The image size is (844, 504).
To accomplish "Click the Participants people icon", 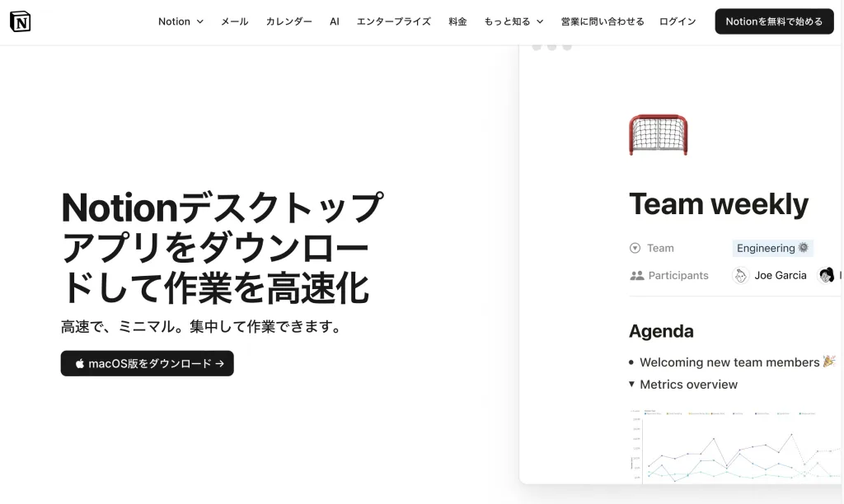I will click(x=635, y=276).
